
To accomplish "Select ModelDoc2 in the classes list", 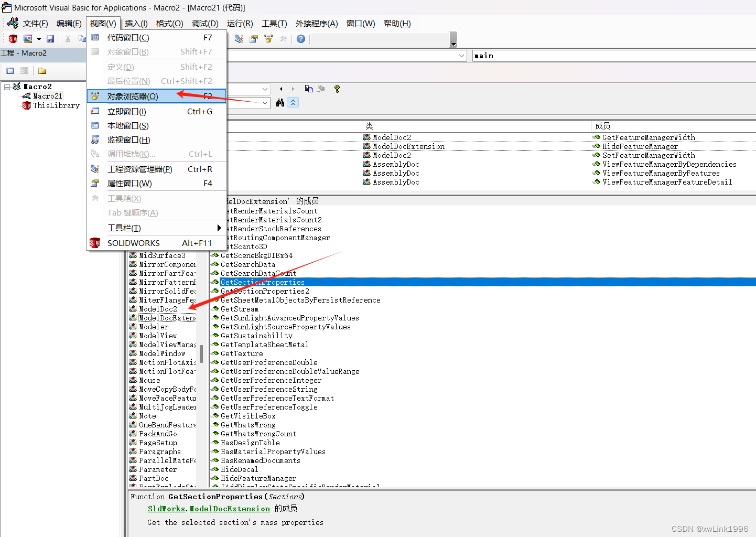I will pos(158,309).
